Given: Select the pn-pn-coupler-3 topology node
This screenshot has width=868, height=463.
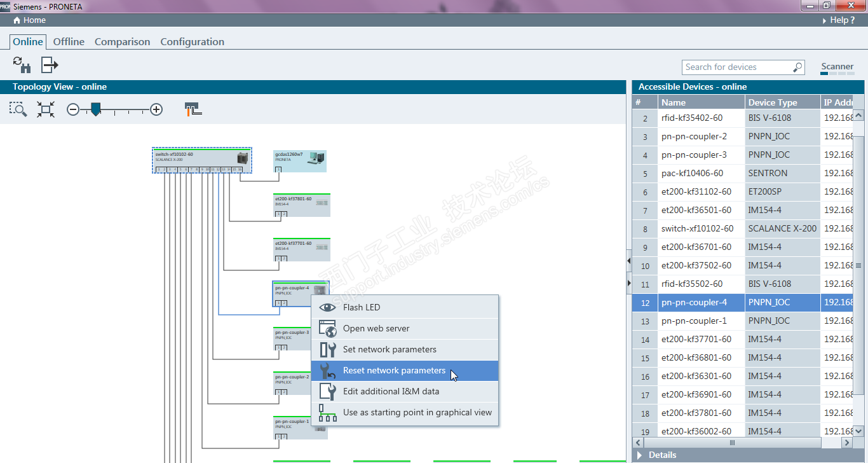Looking at the screenshot, I should pyautogui.click(x=292, y=338).
